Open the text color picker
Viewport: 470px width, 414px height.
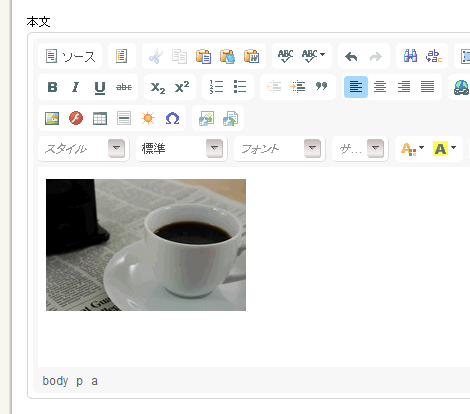[x=412, y=149]
